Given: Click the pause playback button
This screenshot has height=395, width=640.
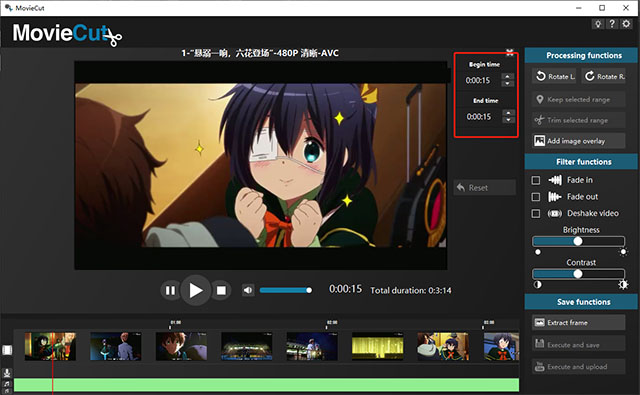Looking at the screenshot, I should pos(170,290).
